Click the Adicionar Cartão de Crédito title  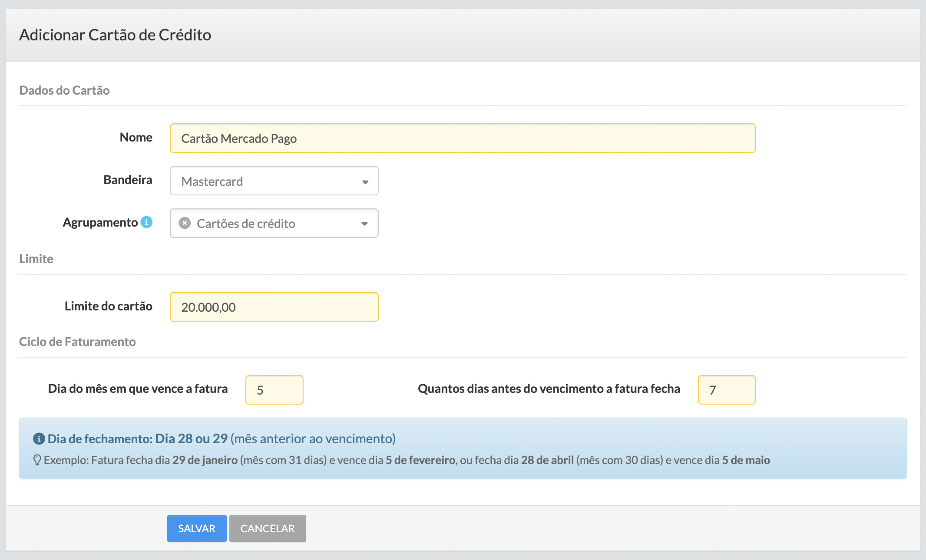(115, 35)
